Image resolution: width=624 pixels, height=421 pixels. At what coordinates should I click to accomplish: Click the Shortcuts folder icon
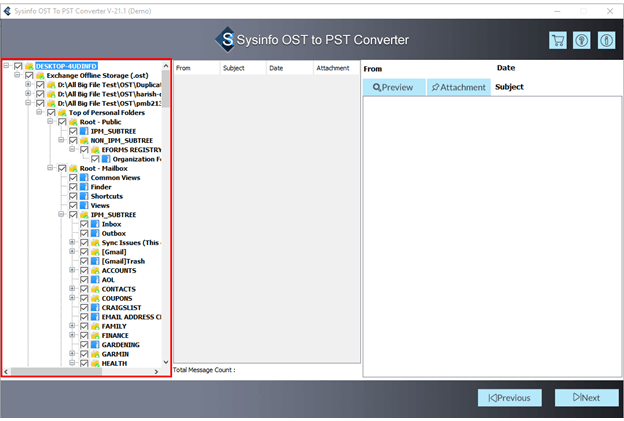[x=84, y=196]
